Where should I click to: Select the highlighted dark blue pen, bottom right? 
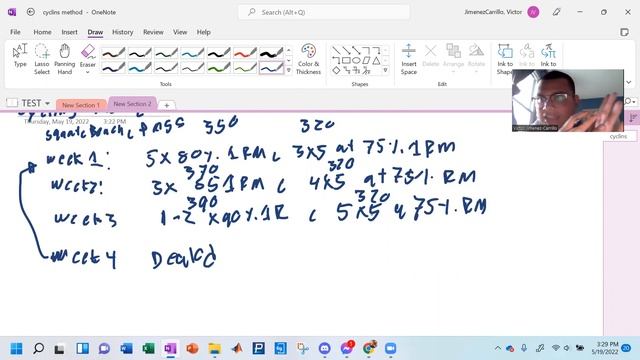tap(271, 67)
